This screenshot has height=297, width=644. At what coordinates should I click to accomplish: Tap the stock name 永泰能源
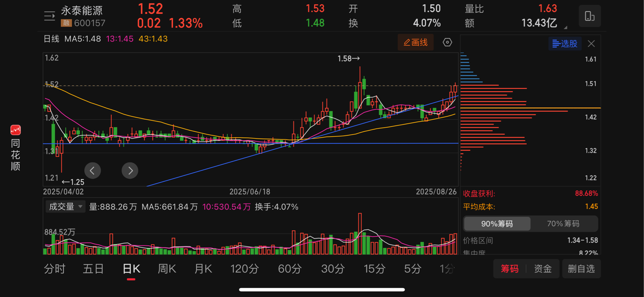tap(82, 10)
